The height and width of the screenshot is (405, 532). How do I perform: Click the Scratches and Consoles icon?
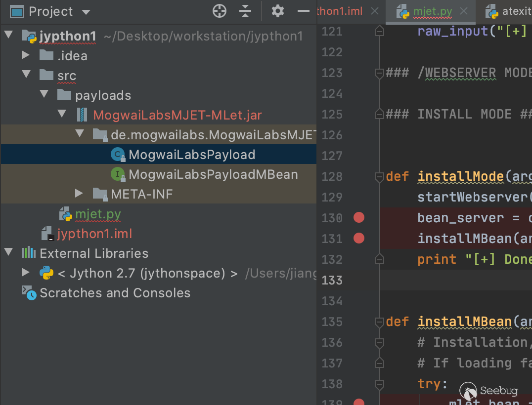tap(29, 293)
